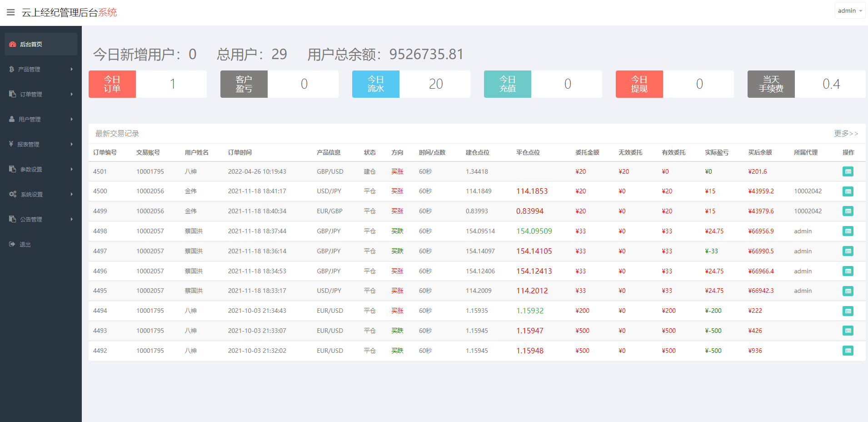Open detail icon for order 4501
The image size is (868, 422).
click(848, 171)
